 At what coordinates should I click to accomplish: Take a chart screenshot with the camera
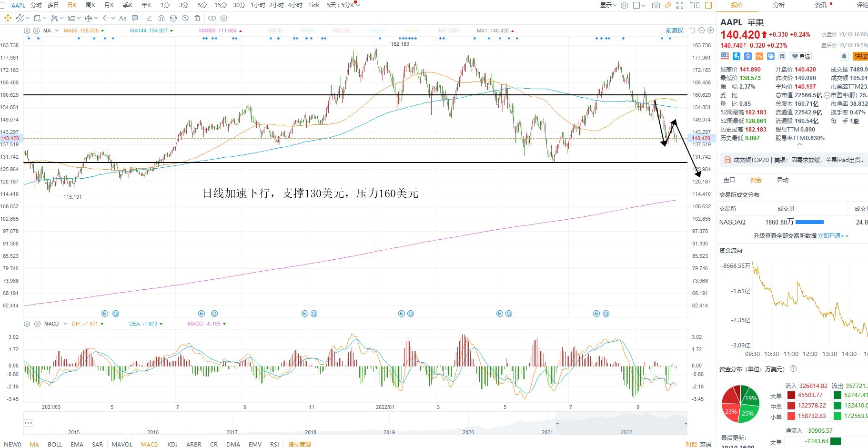656,5
